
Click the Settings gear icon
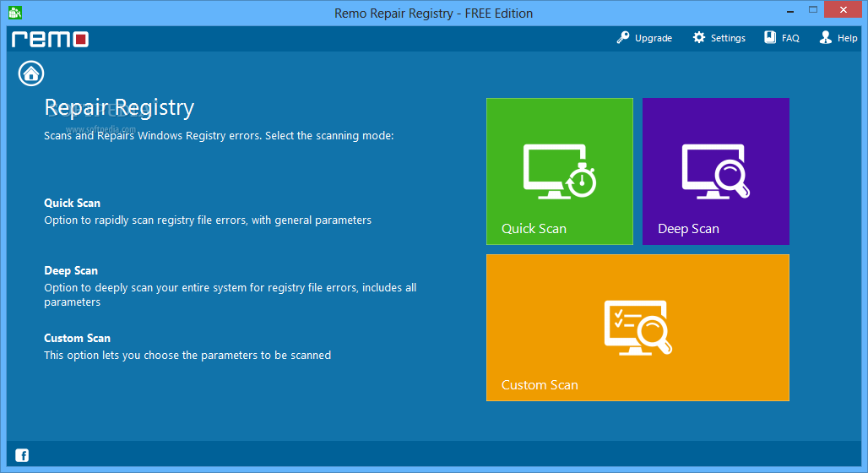699,38
